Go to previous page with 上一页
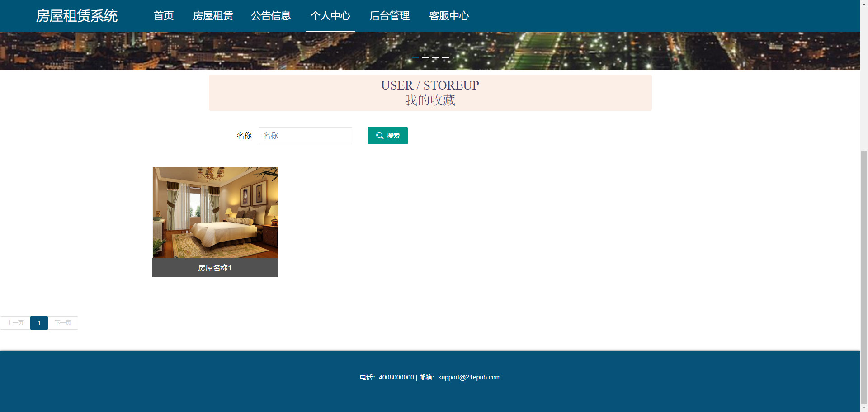This screenshot has height=412, width=868. pos(15,323)
